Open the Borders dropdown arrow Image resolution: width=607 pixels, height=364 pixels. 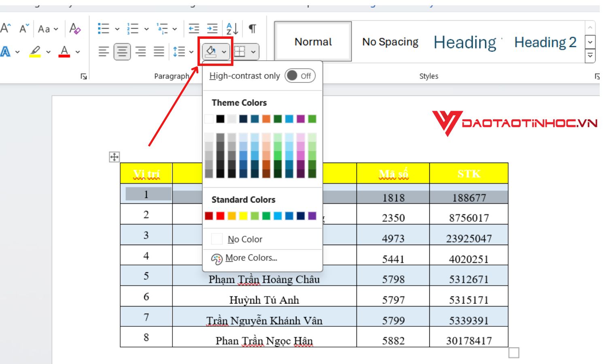click(253, 52)
